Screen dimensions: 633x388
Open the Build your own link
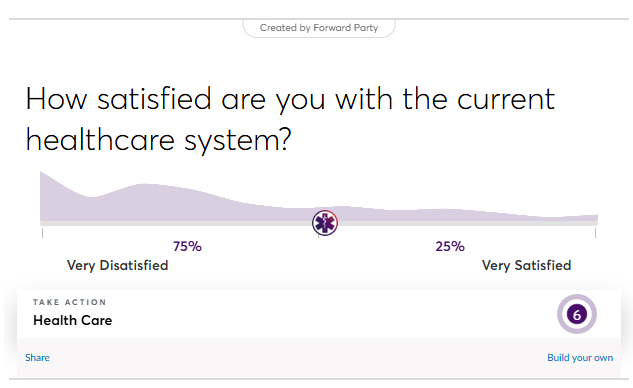click(x=580, y=358)
